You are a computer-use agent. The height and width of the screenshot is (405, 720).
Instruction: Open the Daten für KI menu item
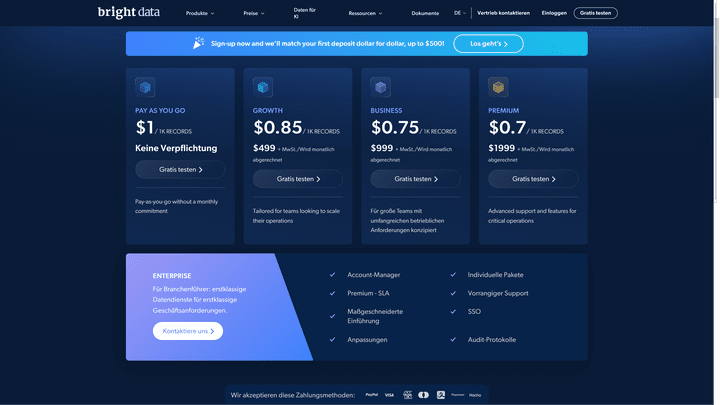click(x=304, y=13)
